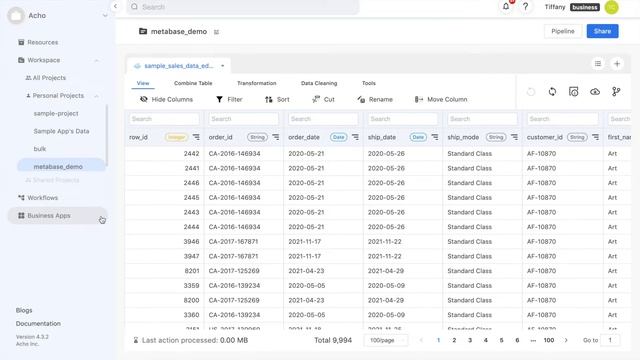Open the scheduler clock icon
The width and height of the screenshot is (640, 360).
pos(573,92)
